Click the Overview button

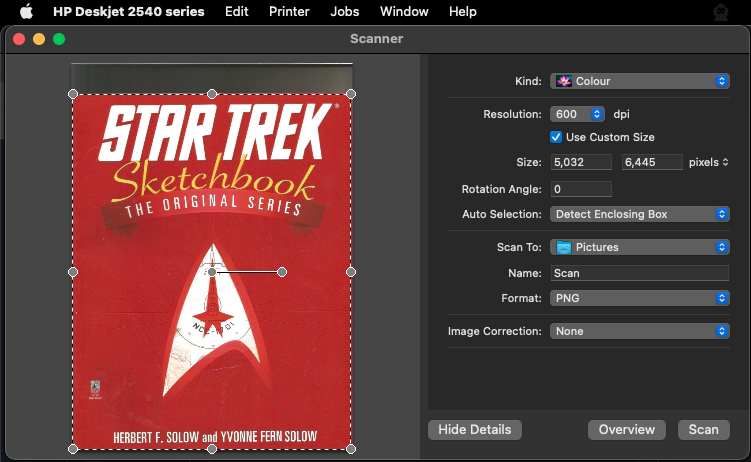click(626, 429)
